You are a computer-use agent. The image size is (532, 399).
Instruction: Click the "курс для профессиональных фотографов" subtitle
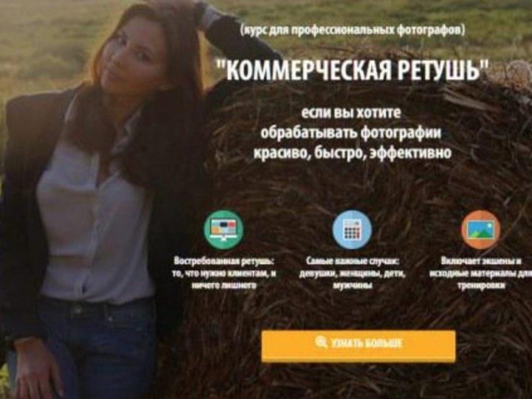tap(352, 30)
